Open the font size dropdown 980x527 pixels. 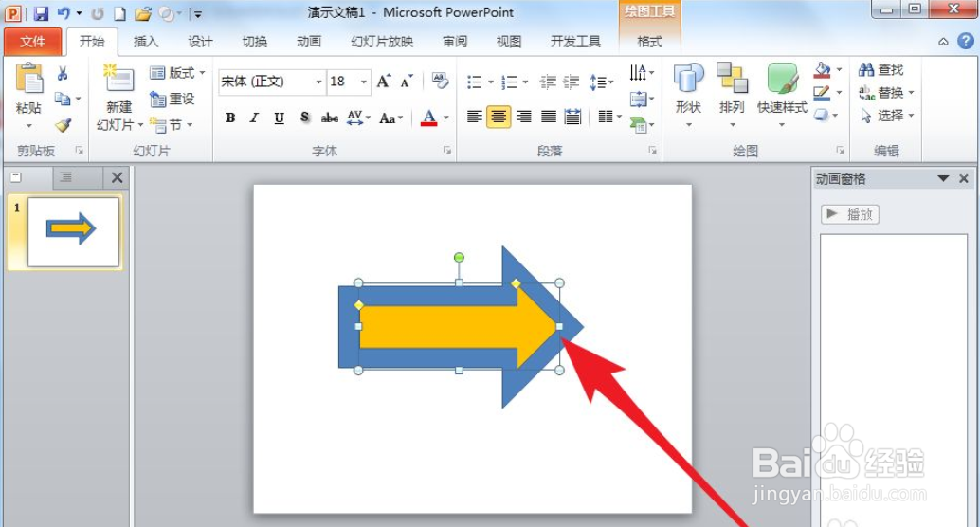(x=364, y=82)
